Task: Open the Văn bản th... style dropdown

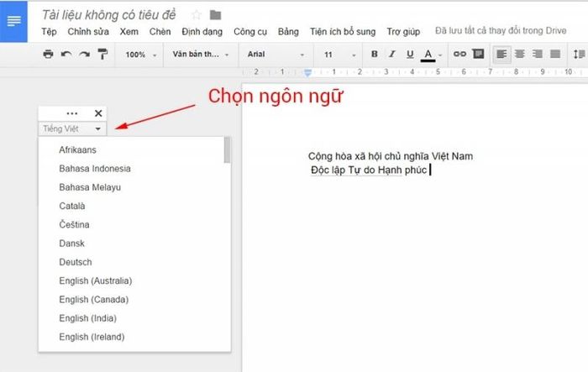Action: [x=201, y=55]
